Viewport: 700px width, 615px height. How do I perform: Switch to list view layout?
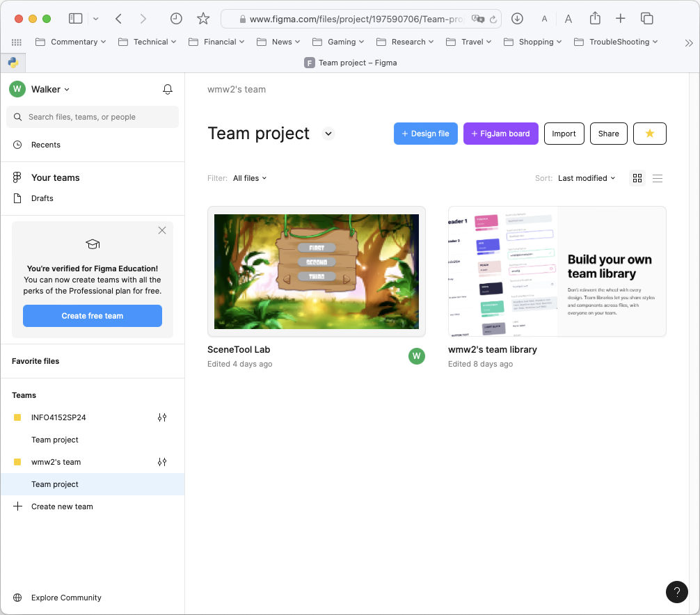click(x=658, y=178)
